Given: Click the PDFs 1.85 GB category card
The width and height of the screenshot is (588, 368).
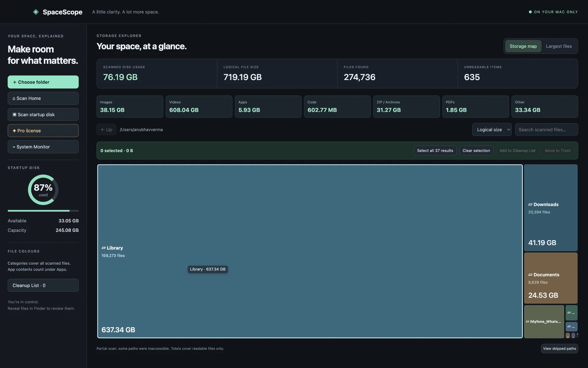Looking at the screenshot, I should [x=476, y=107].
